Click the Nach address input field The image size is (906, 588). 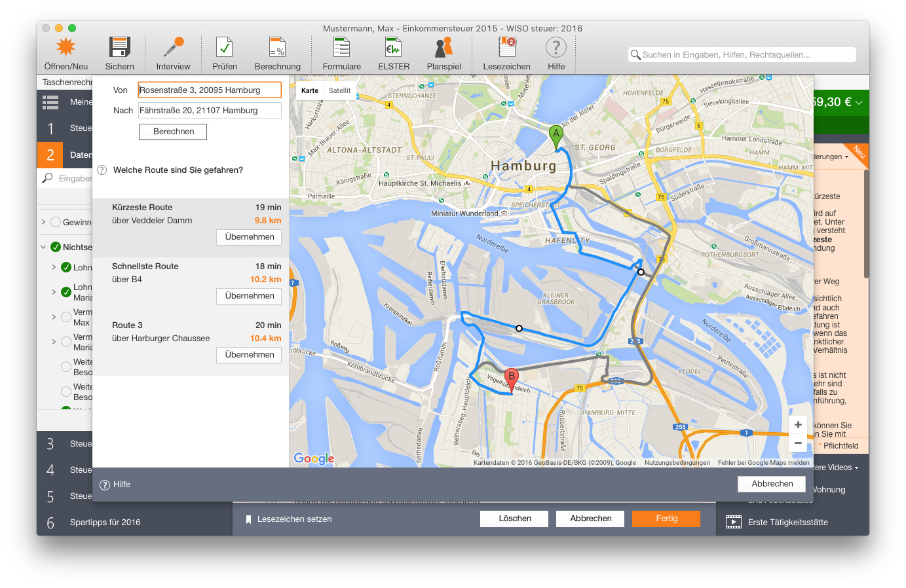pos(210,111)
